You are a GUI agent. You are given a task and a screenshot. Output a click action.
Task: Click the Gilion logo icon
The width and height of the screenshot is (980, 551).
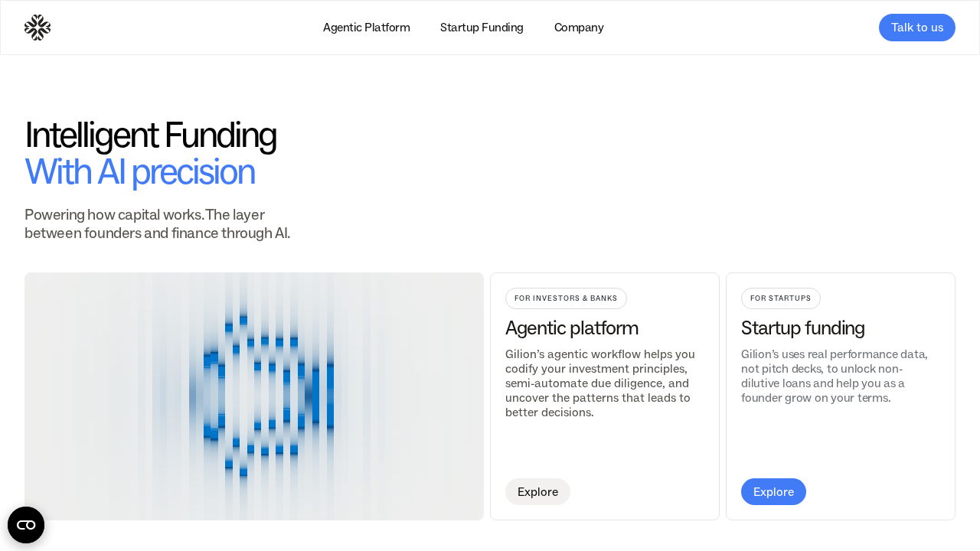[x=38, y=28]
